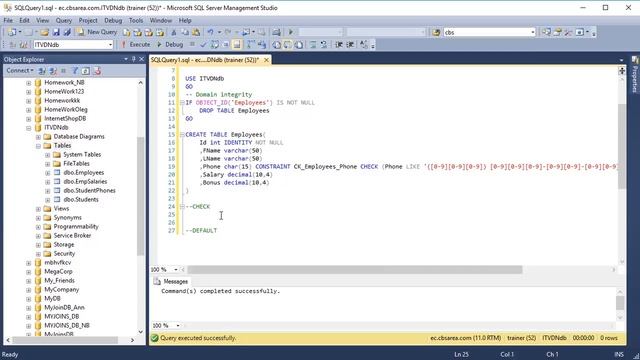Collapse the ITVDNdb database node
The height and width of the screenshot is (360, 640).
click(x=29, y=128)
